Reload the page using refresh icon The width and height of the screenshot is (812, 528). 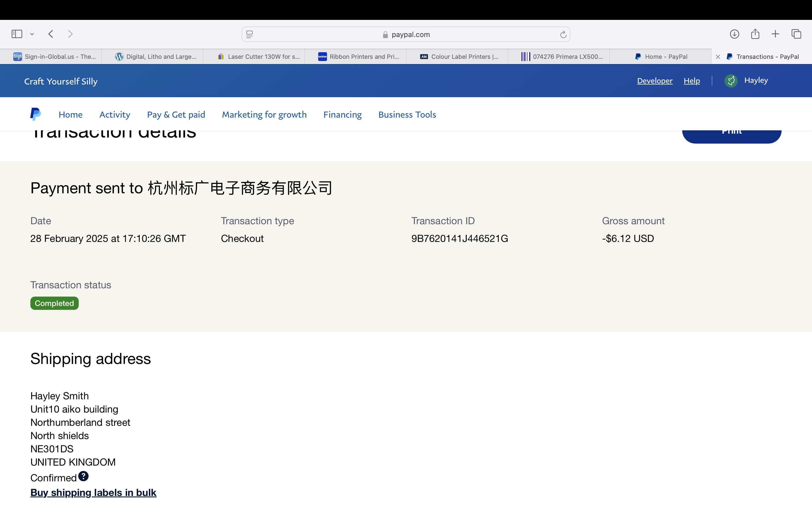click(x=563, y=35)
